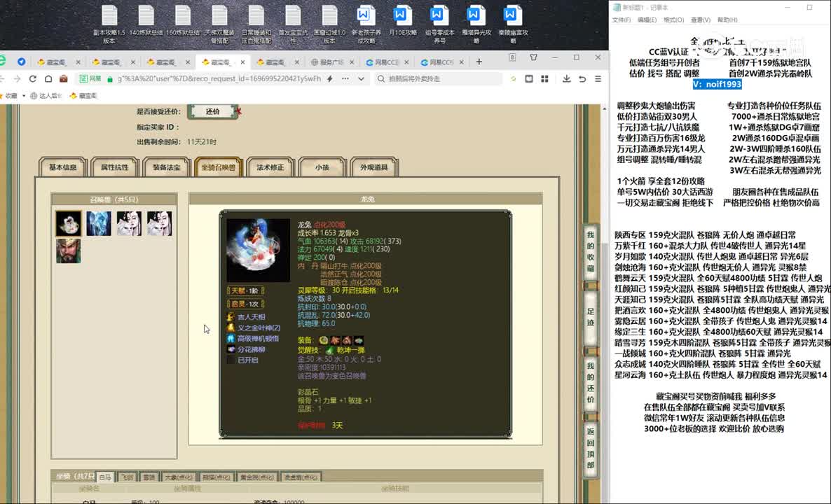Open Notepad 查看(V) menu
This screenshot has height=504, width=831.
700,20
